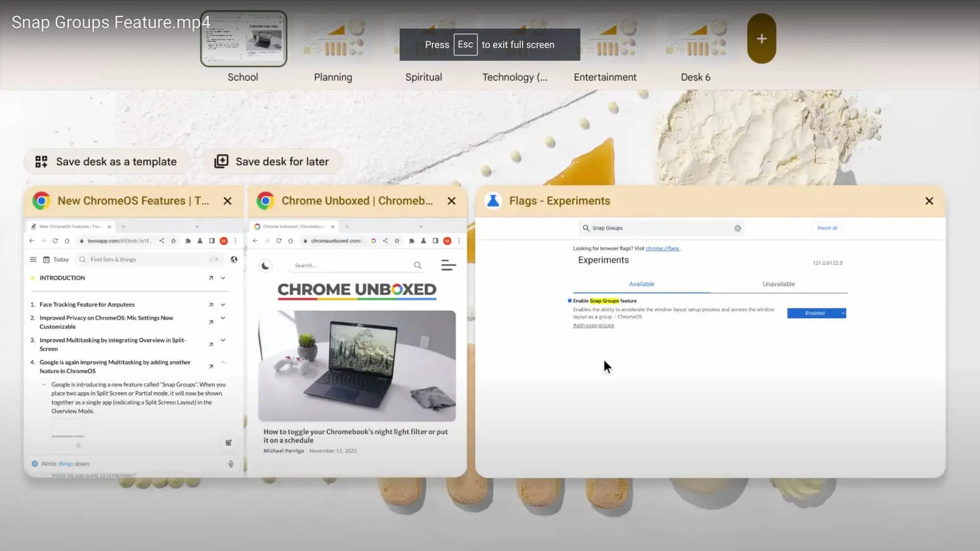This screenshot has width=980, height=551.
Task: Click Save desk for later
Action: (x=272, y=162)
